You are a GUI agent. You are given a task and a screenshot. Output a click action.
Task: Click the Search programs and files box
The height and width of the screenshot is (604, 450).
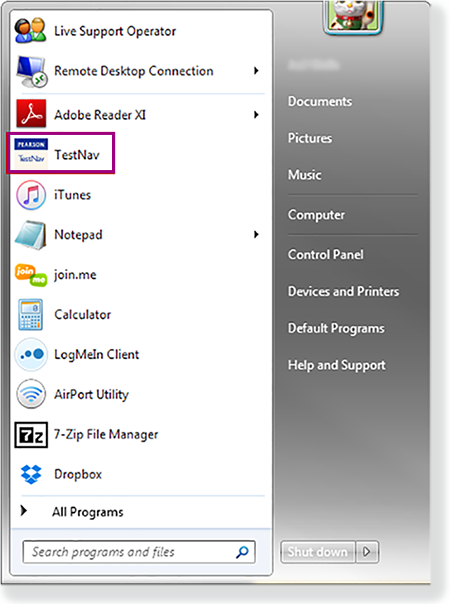click(x=139, y=552)
